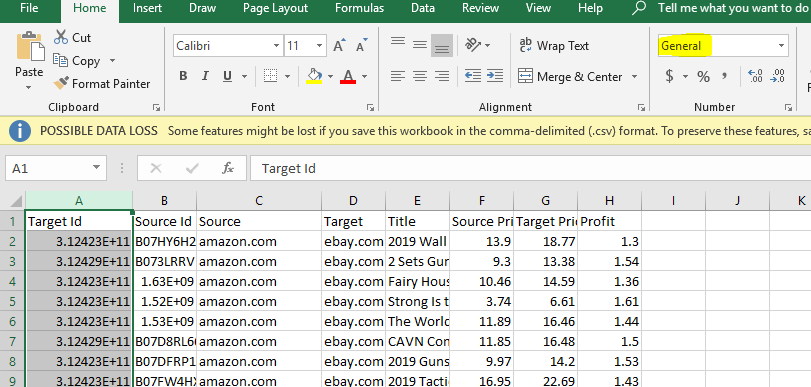Toggle Bold formatting

tap(183, 76)
